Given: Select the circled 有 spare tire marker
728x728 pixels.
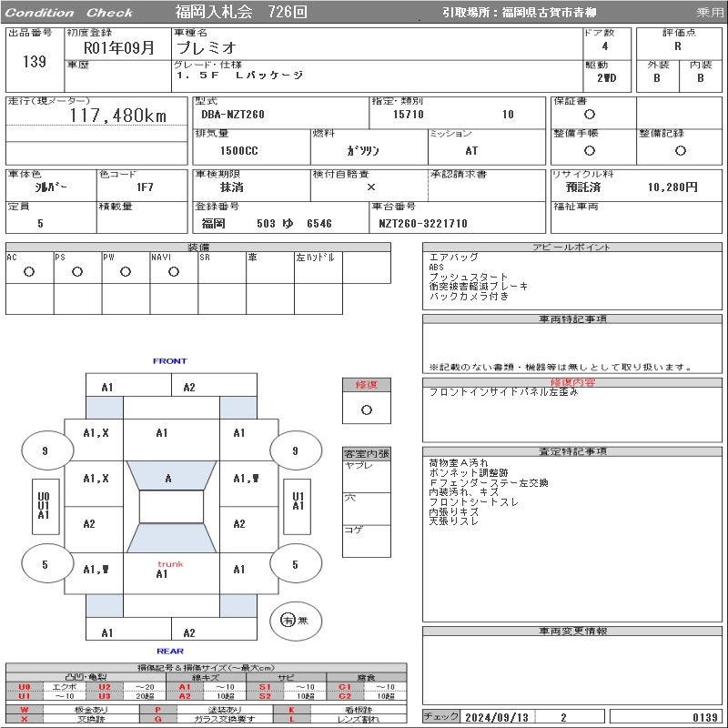Looking at the screenshot, I should coord(288,621).
